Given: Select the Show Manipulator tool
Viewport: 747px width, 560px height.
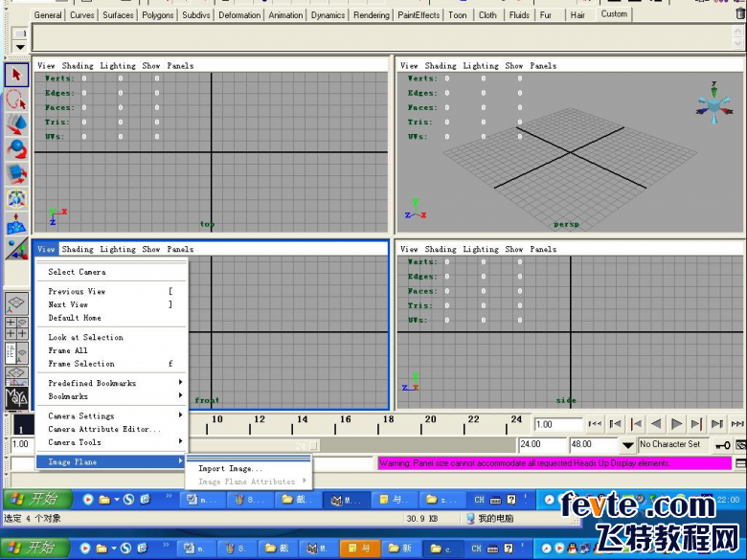Looking at the screenshot, I should (x=16, y=249).
